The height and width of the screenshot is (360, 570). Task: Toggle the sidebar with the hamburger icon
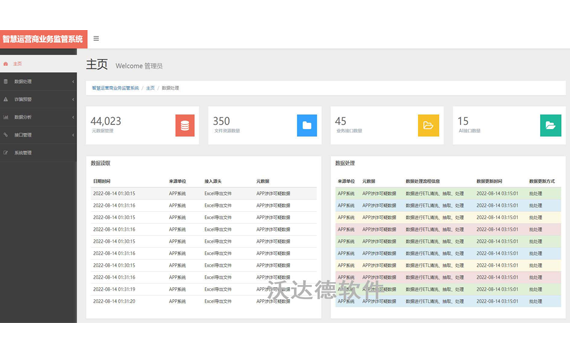[96, 39]
